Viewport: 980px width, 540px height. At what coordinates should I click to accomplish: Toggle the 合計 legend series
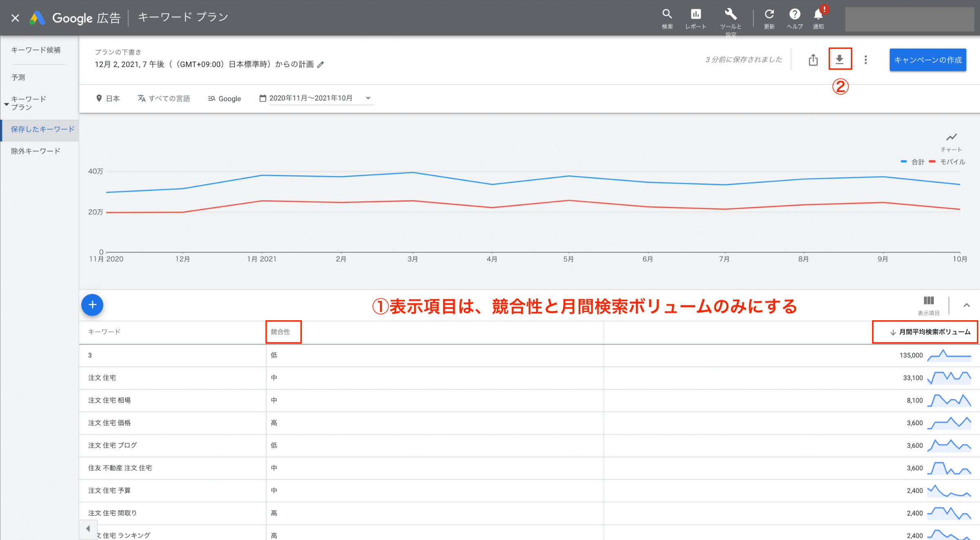[913, 162]
